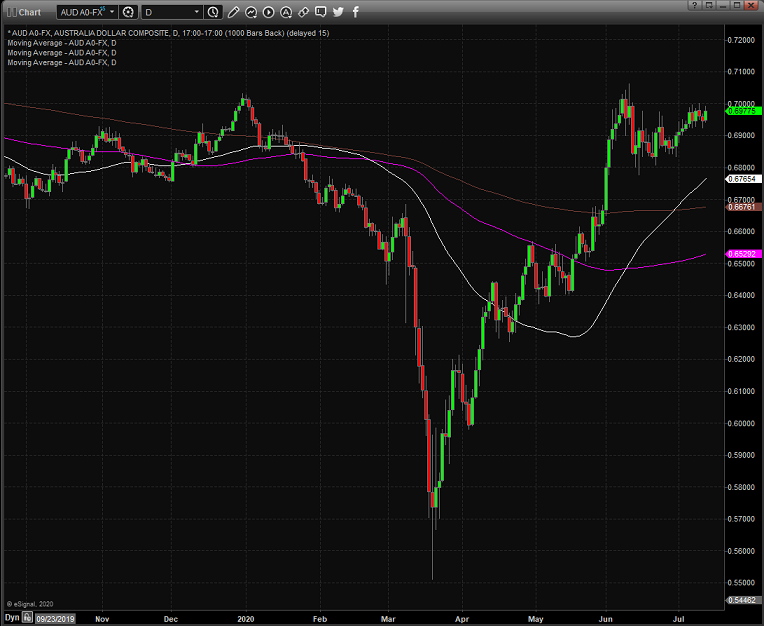Click the pop-out window button
Image resolution: width=764 pixels, height=626 pixels.
tap(708, 5)
